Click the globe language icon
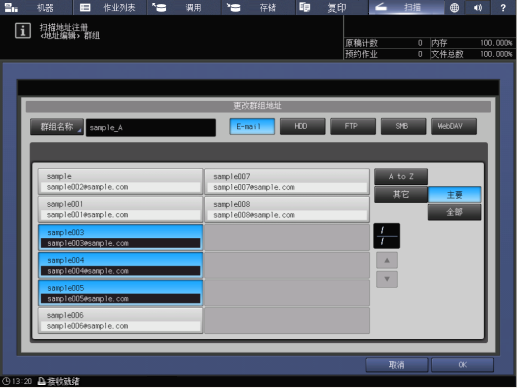This screenshot has height=388, width=517. [x=454, y=7]
